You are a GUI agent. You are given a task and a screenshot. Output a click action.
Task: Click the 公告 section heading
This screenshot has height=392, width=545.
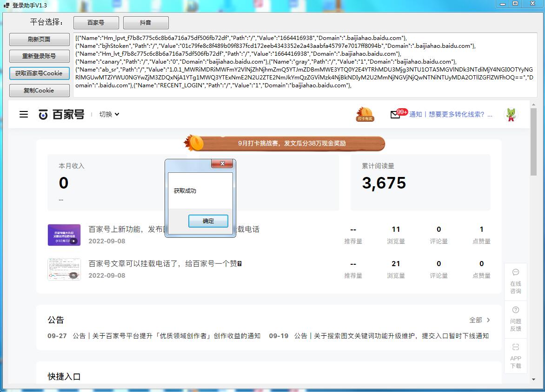tap(56, 320)
